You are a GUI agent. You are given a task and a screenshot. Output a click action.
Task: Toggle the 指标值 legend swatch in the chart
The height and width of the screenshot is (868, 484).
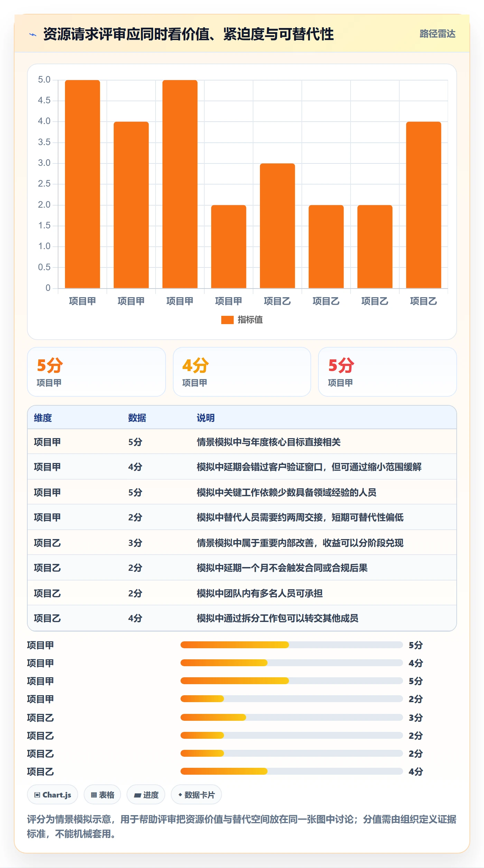227,320
